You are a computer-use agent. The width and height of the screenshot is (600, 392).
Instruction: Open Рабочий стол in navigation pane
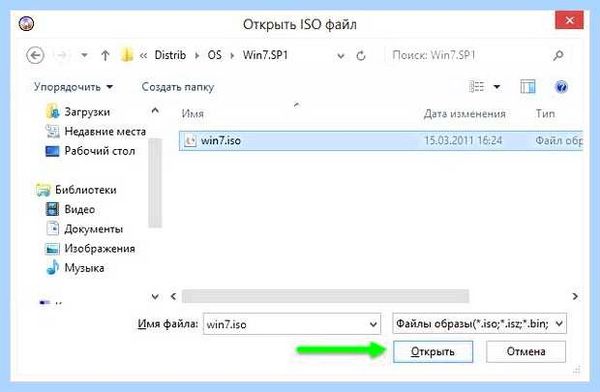pos(99,151)
